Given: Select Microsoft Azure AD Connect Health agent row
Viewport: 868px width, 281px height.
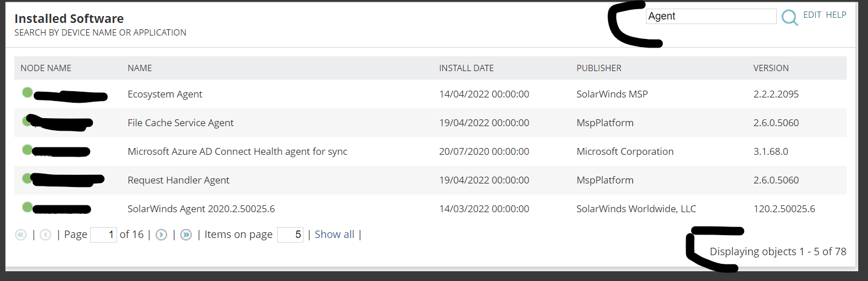Looking at the screenshot, I should (x=430, y=151).
